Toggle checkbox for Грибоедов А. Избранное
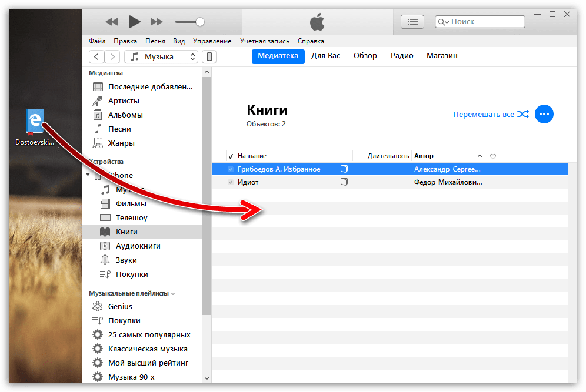586x392 pixels. [x=231, y=169]
